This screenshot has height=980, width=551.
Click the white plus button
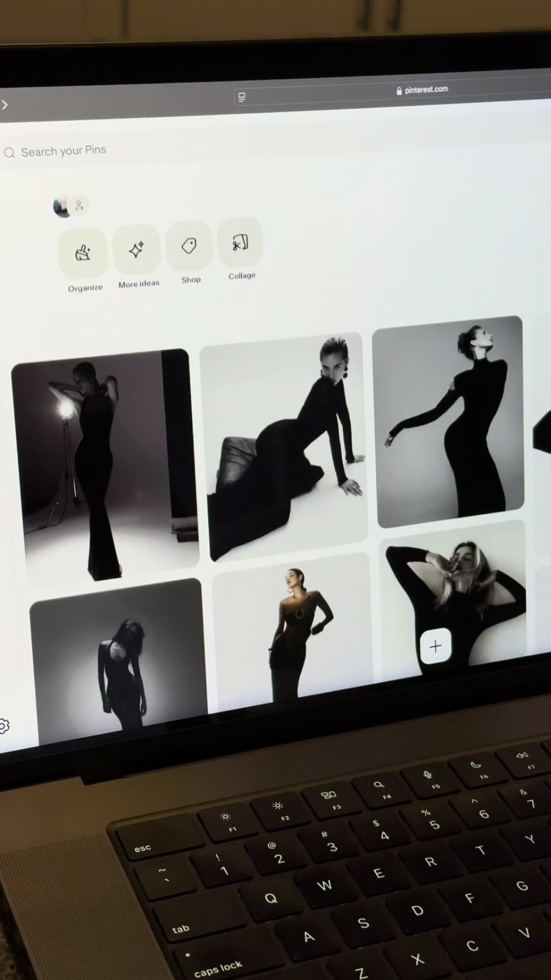(435, 646)
